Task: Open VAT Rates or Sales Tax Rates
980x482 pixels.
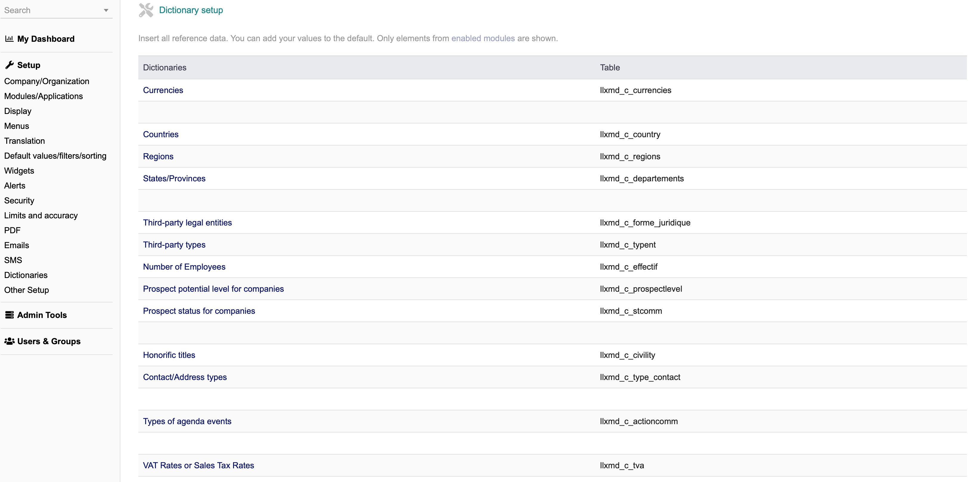Action: pyautogui.click(x=199, y=465)
